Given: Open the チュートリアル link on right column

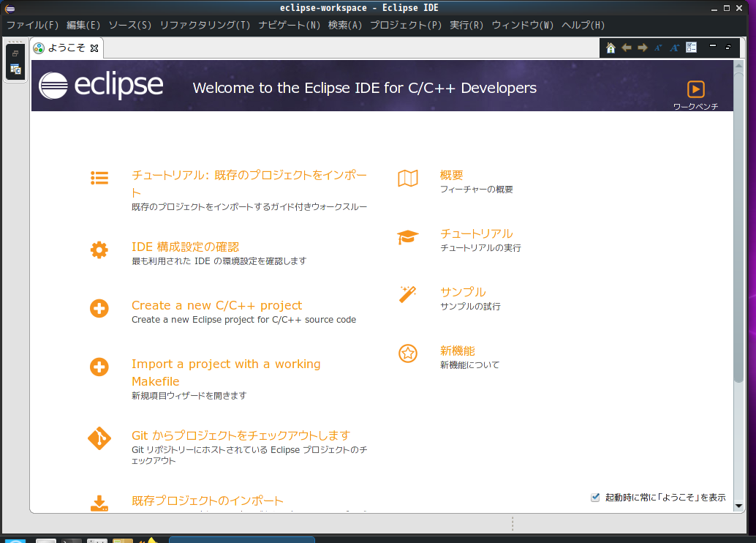Looking at the screenshot, I should [477, 233].
